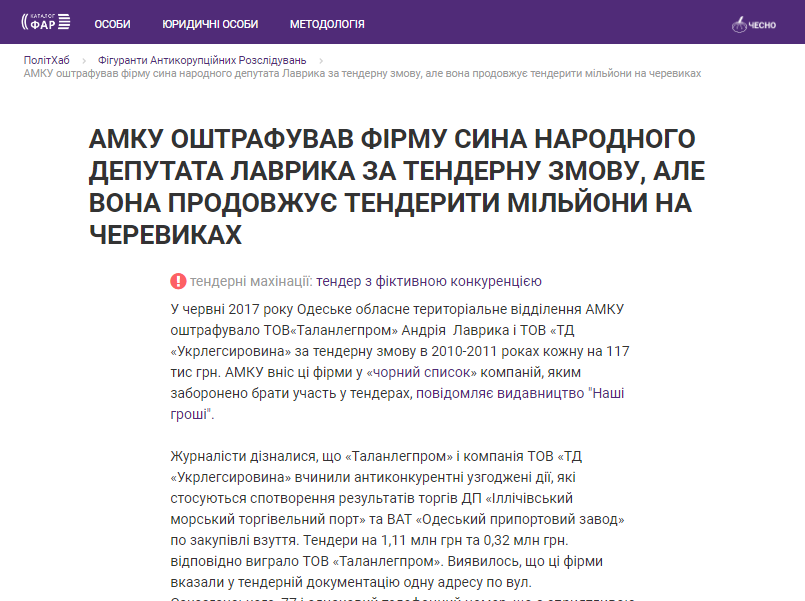This screenshot has width=805, height=601.
Task: Open the ЮРИДИЧНІ ОСОБИ menu item
Action: click(x=210, y=24)
